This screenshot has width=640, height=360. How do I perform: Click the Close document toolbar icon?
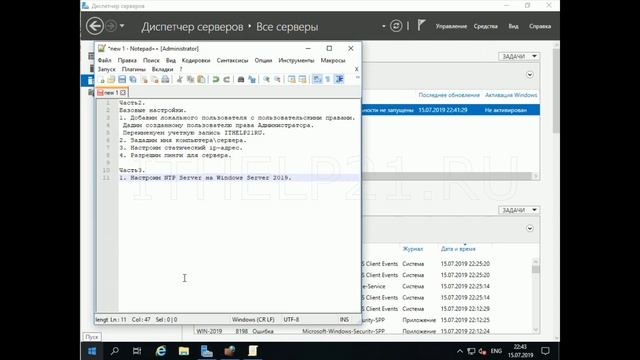pos(144,79)
